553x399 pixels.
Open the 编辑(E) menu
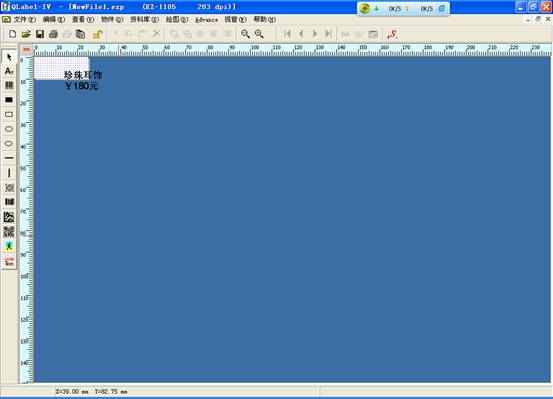coord(54,19)
